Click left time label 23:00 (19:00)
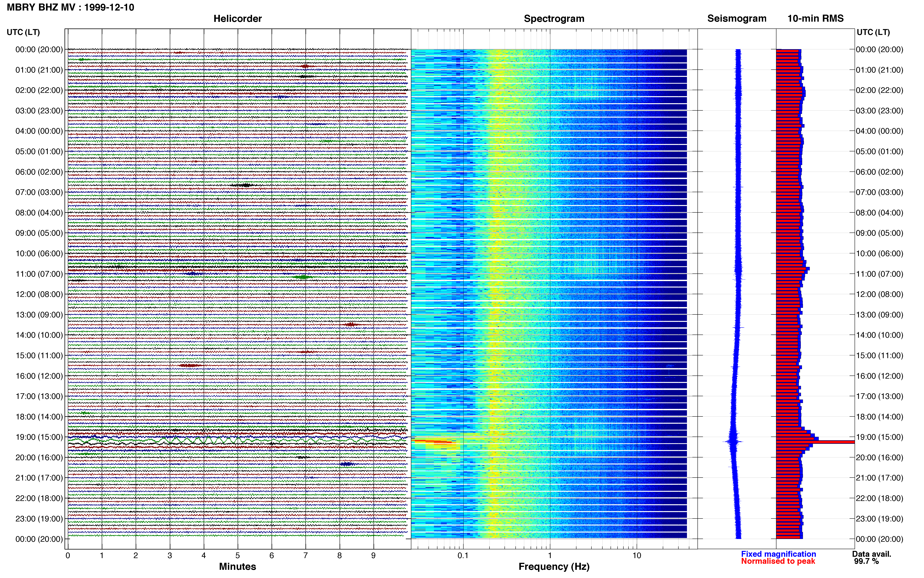Image resolution: width=924 pixels, height=578 pixels. [39, 519]
